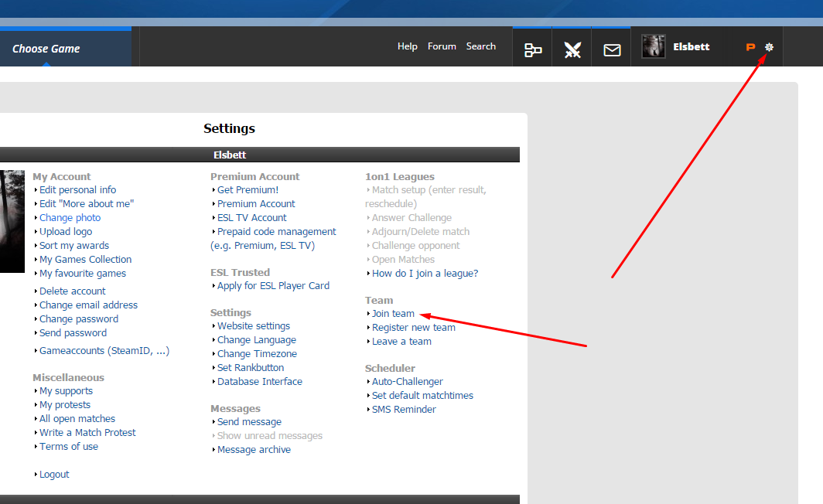Click the Change photo link
Screen dimensions: 823x504
[x=70, y=218]
